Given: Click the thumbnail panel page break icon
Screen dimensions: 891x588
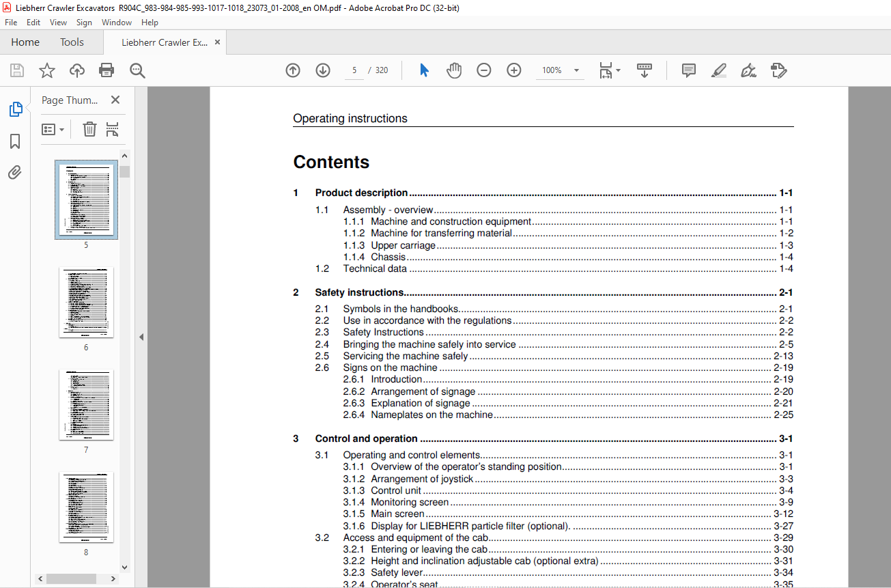Looking at the screenshot, I should [x=113, y=129].
